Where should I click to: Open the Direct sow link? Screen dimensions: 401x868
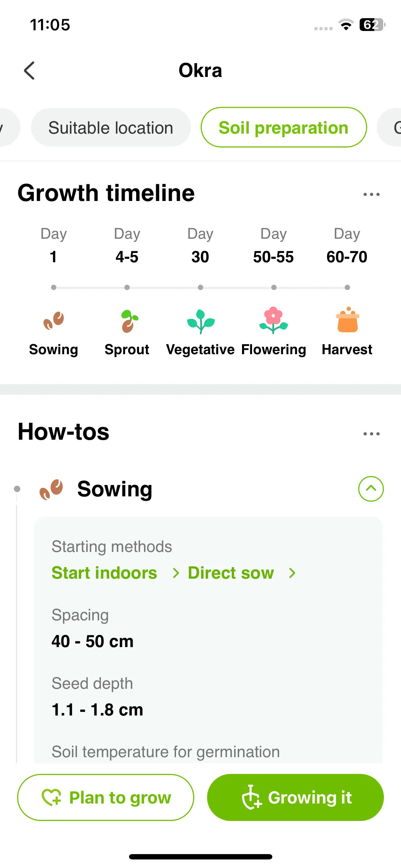[x=231, y=573]
